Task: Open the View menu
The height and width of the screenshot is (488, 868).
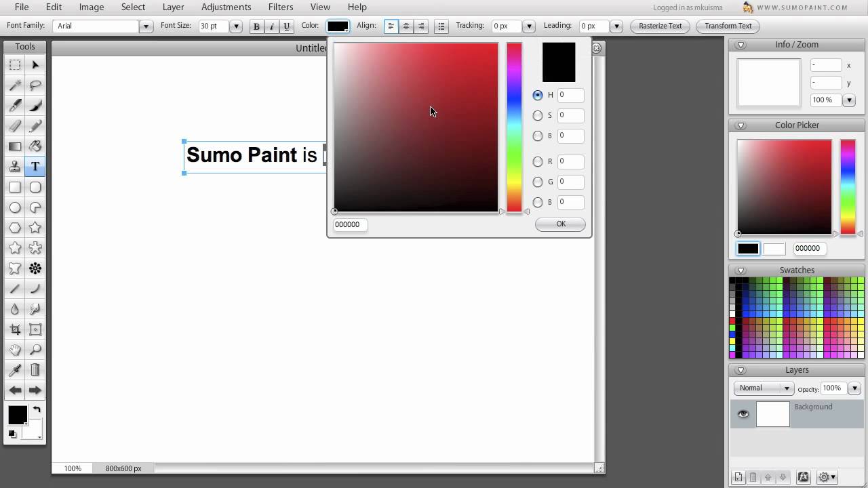Action: [x=320, y=7]
